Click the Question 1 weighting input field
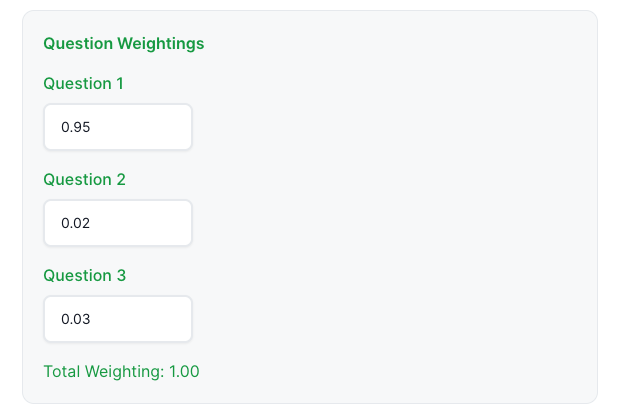 point(117,128)
